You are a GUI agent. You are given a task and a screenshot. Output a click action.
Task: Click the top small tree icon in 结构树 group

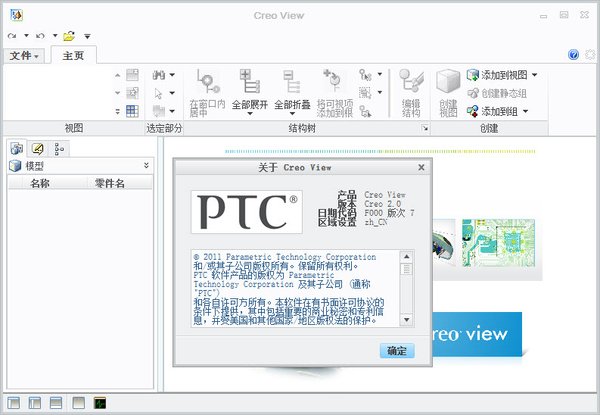[365, 75]
